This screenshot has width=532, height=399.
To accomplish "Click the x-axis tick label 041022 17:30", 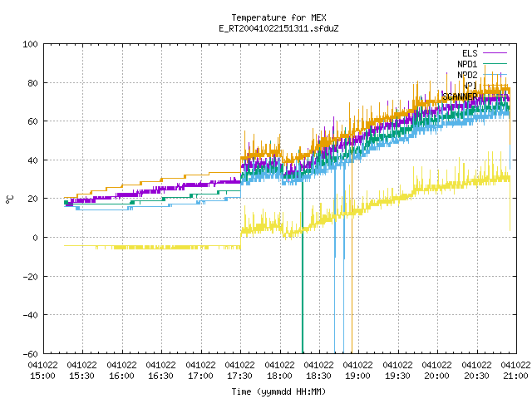I will tap(240, 371).
